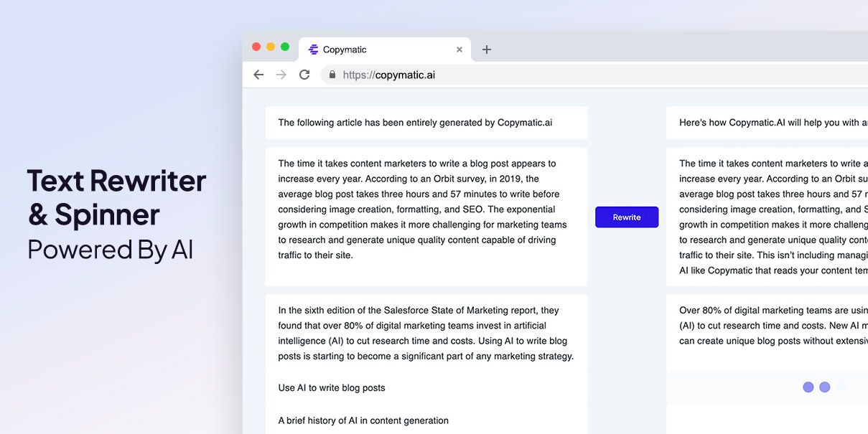Click the Copymatic favicon in the tab

pos(313,49)
